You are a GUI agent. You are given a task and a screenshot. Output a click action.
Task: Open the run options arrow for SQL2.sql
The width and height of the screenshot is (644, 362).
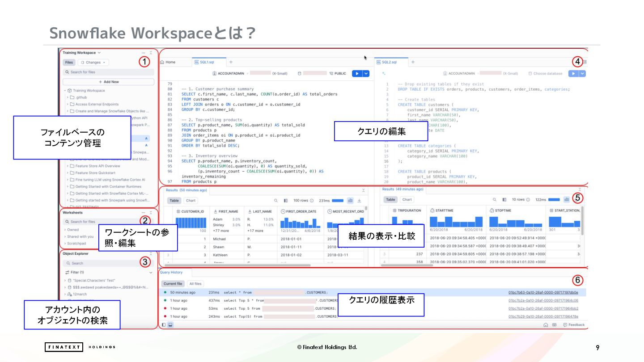(x=582, y=73)
